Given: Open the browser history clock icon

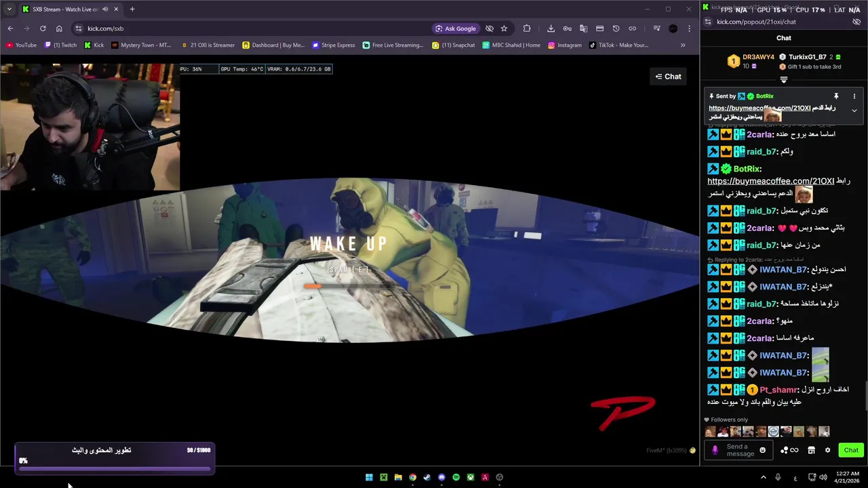Looking at the screenshot, I should pyautogui.click(x=616, y=28).
